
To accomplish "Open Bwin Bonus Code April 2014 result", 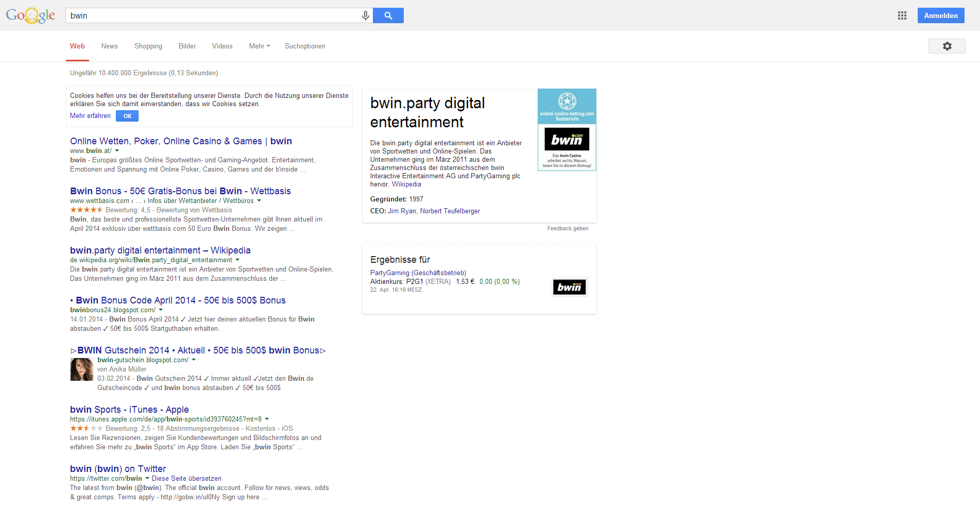I will pyautogui.click(x=178, y=300).
